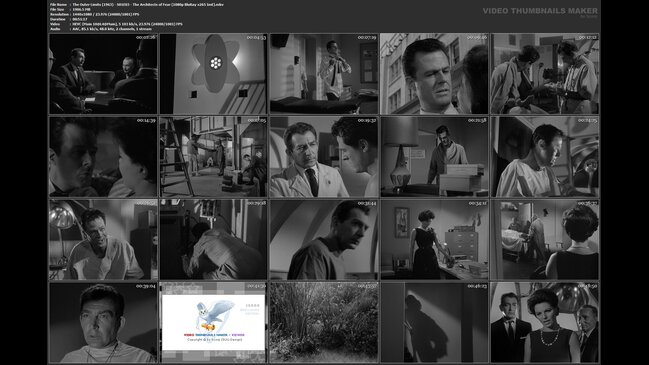
Task: Click the 00:14:39 timestamp label
Action: (146, 120)
